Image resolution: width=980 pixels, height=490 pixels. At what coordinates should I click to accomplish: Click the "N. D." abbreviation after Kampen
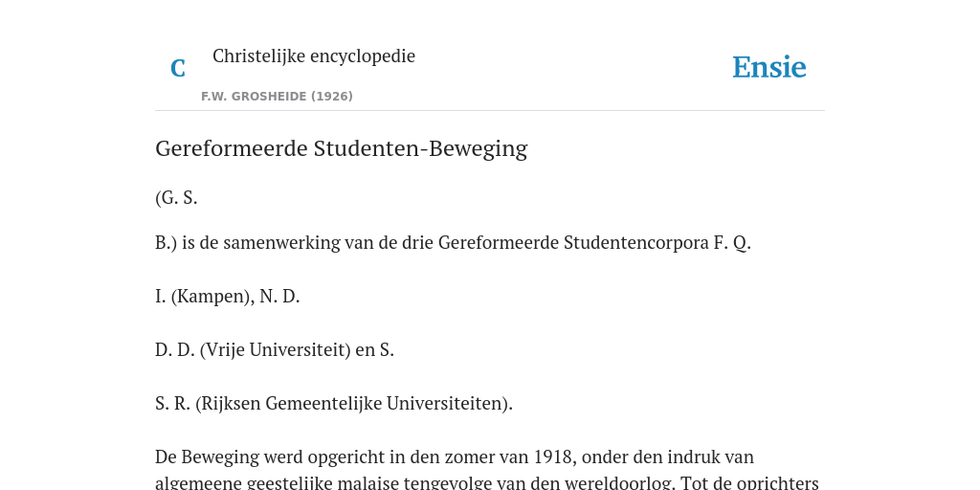279,297
